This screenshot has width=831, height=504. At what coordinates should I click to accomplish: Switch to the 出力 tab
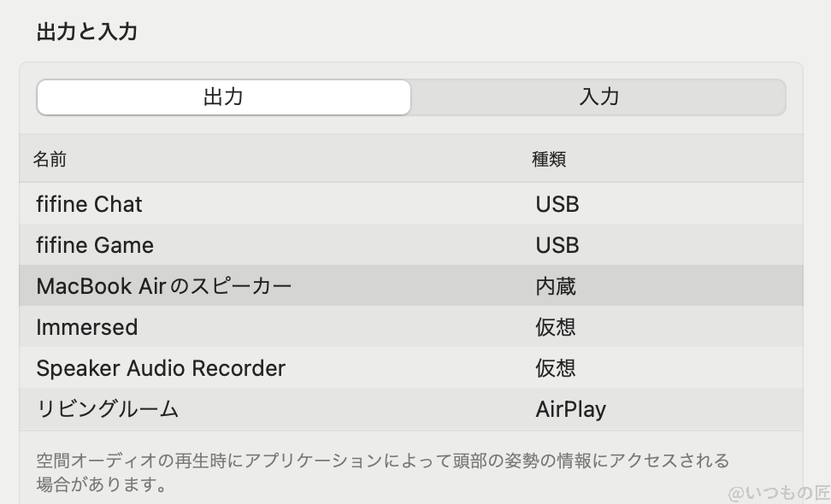(x=222, y=97)
